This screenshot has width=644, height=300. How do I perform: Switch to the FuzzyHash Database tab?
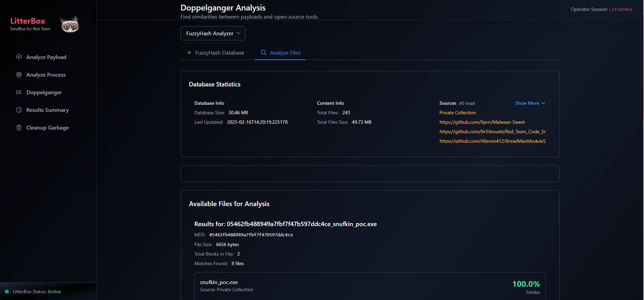(x=216, y=53)
